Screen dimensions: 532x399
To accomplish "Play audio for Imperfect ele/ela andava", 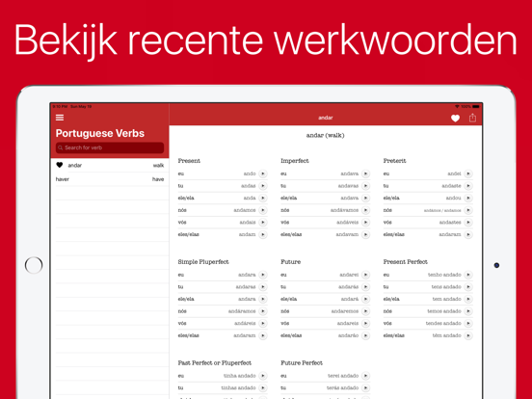I will point(366,199).
